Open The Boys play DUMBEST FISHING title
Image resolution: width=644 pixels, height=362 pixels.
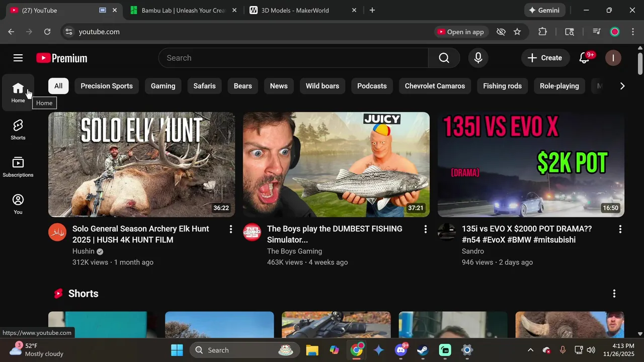coord(335,234)
